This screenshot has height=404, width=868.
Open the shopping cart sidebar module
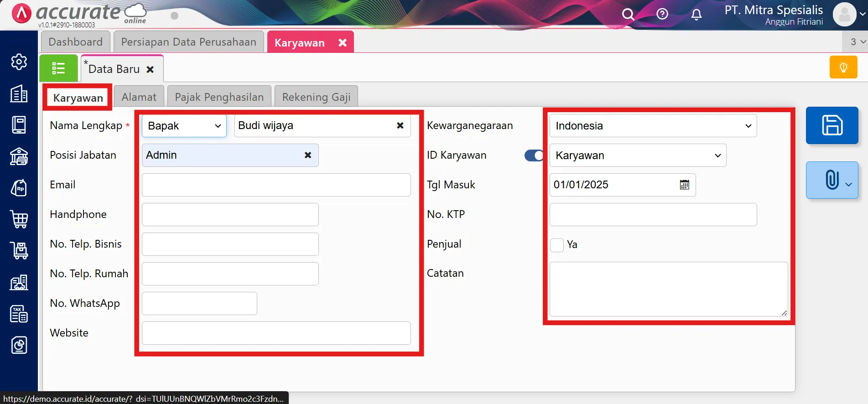click(19, 219)
